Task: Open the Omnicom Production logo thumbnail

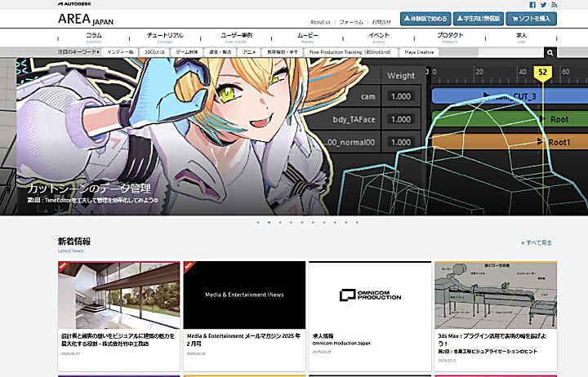Action: pyautogui.click(x=370, y=295)
